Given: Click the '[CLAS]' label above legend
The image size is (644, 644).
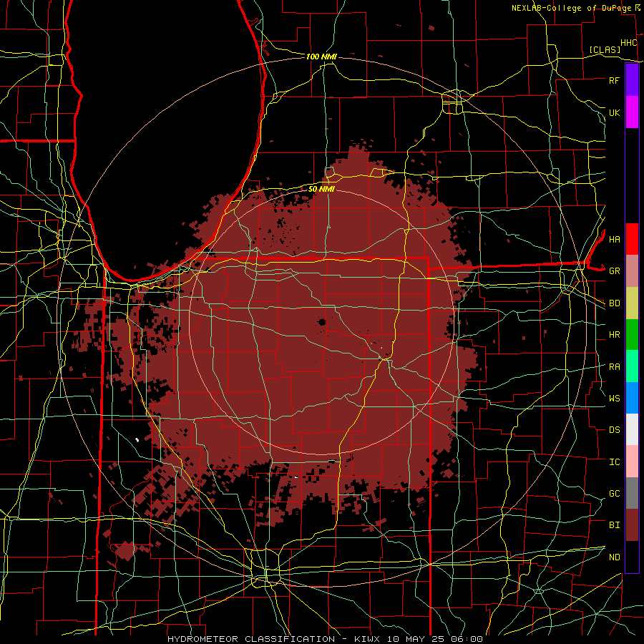Looking at the screenshot, I should click(604, 50).
